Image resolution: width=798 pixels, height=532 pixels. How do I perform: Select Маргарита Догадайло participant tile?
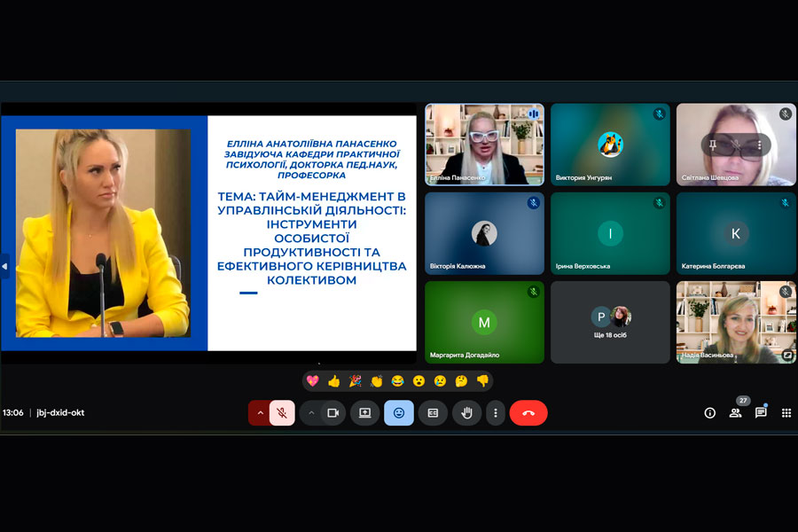[x=484, y=322]
